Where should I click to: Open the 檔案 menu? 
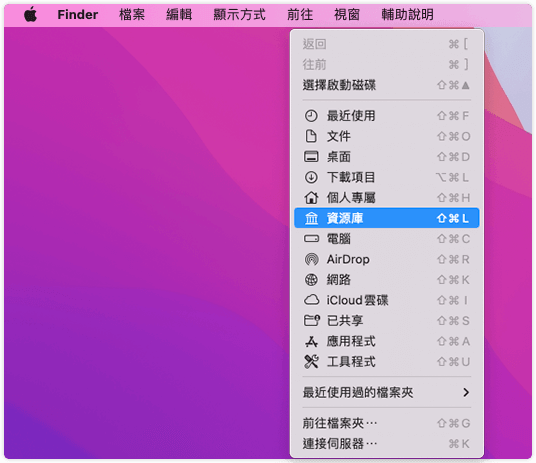coord(132,15)
